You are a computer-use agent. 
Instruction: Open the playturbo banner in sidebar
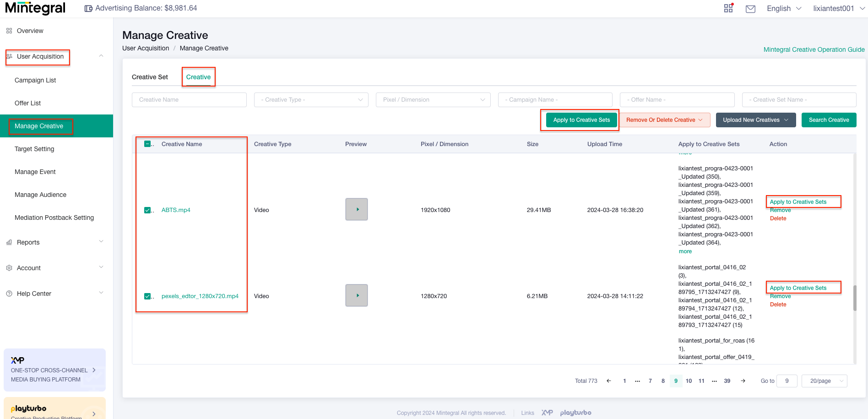click(x=54, y=408)
